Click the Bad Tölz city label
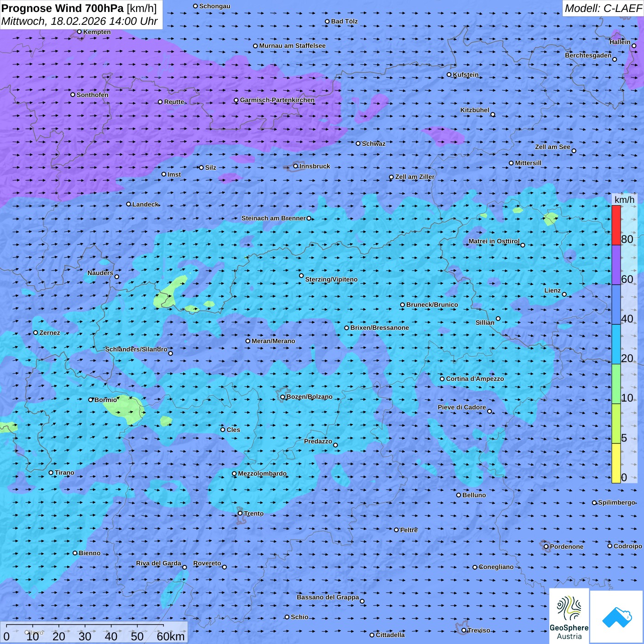The height and width of the screenshot is (644, 644). click(345, 21)
